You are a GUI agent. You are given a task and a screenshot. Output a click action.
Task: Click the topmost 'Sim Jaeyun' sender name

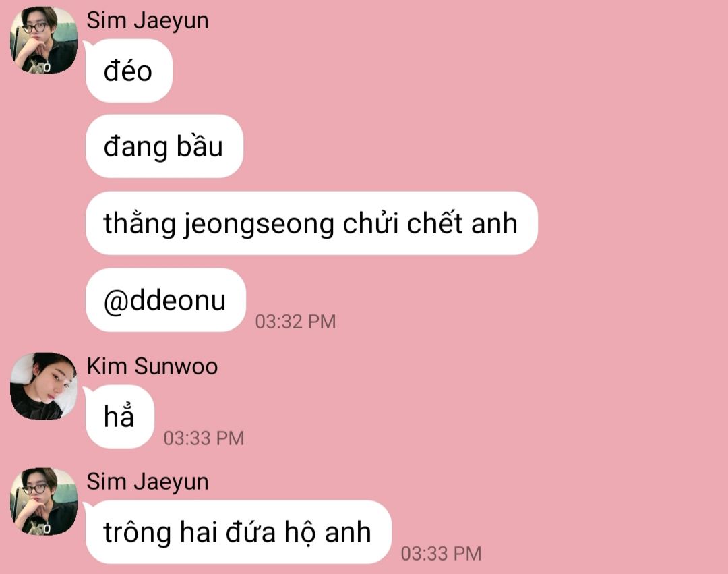[x=148, y=21]
